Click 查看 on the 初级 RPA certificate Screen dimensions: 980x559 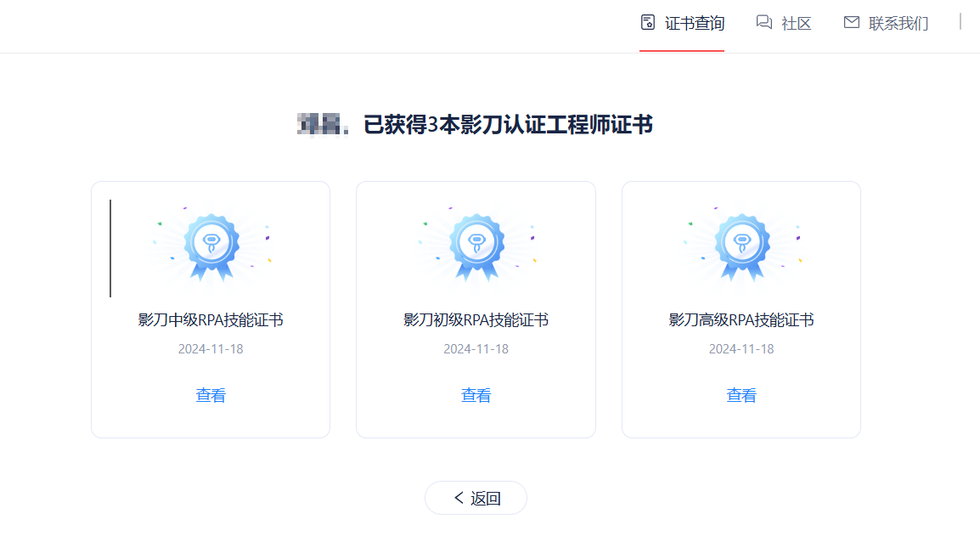coord(476,394)
